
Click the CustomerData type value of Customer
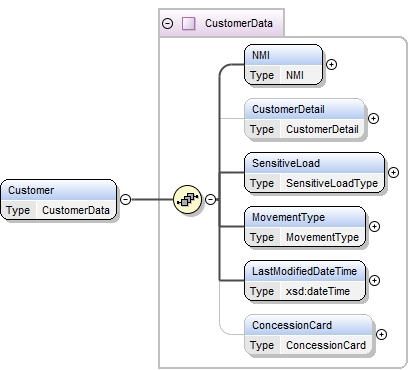point(76,210)
